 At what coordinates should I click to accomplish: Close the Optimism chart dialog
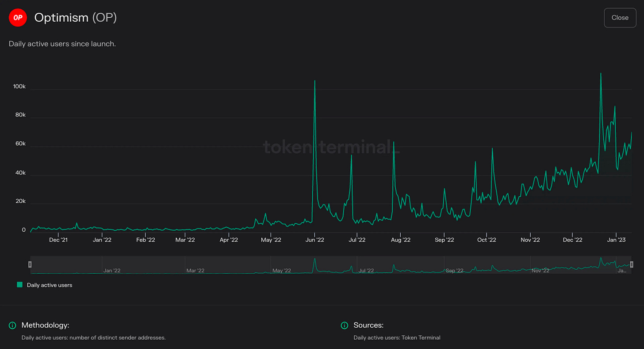(620, 18)
